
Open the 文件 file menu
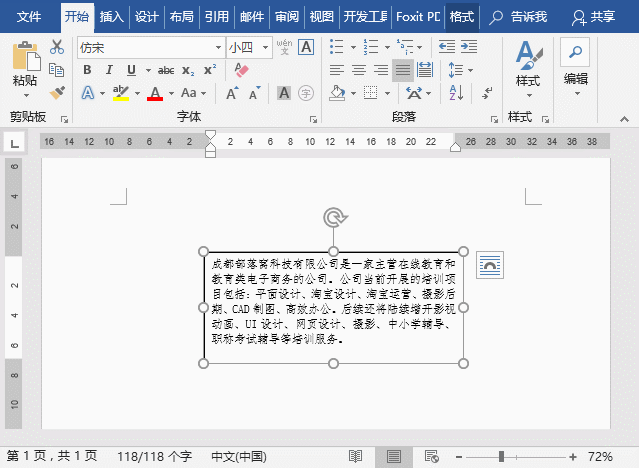[30, 17]
